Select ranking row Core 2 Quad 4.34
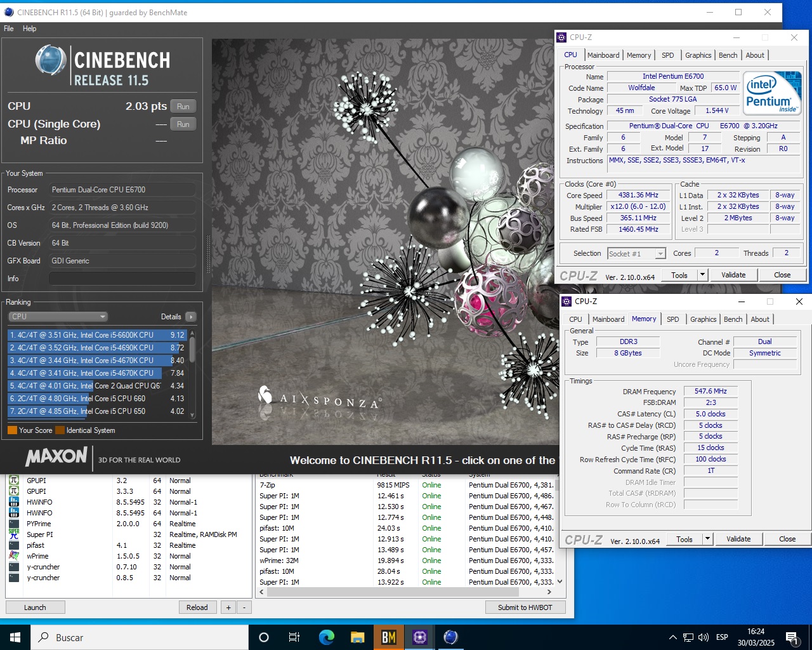This screenshot has width=812, height=650. tap(98, 386)
